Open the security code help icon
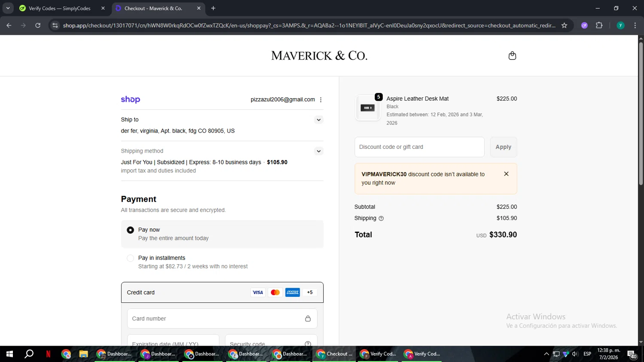 [308, 344]
